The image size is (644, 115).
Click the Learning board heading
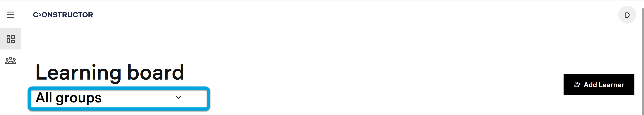tap(109, 72)
